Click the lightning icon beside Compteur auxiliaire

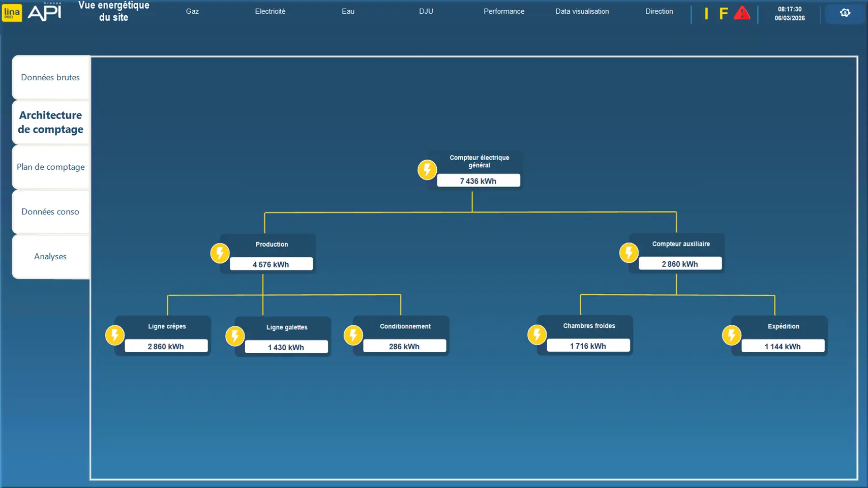(628, 253)
